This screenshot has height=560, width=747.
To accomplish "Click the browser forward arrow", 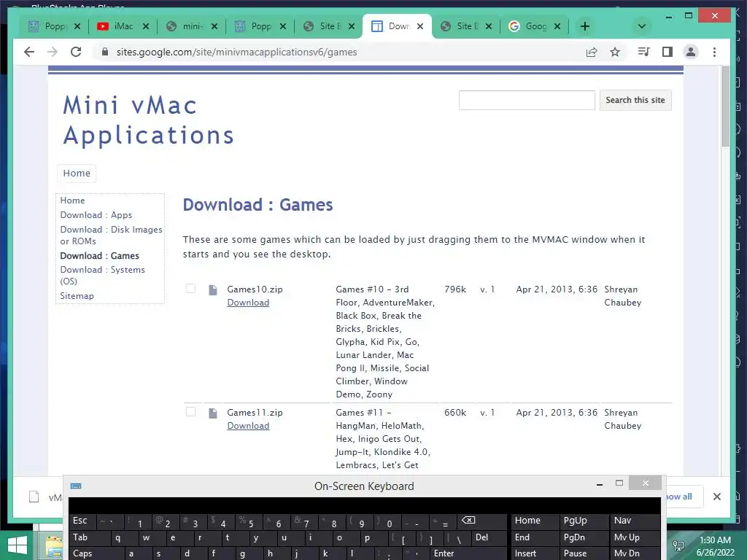I will click(x=53, y=52).
